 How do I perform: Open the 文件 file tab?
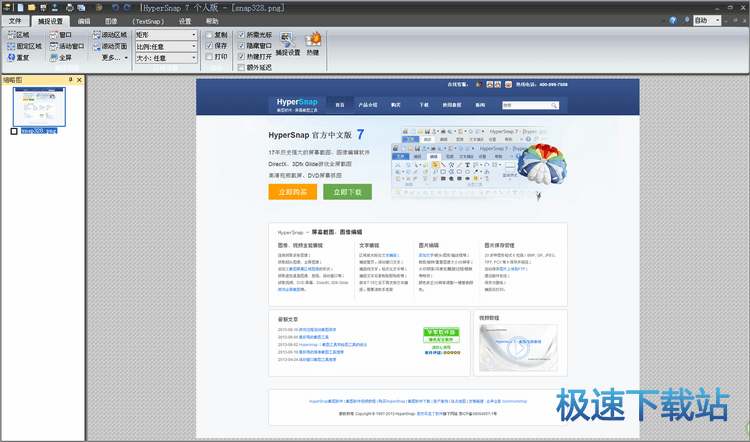click(15, 21)
